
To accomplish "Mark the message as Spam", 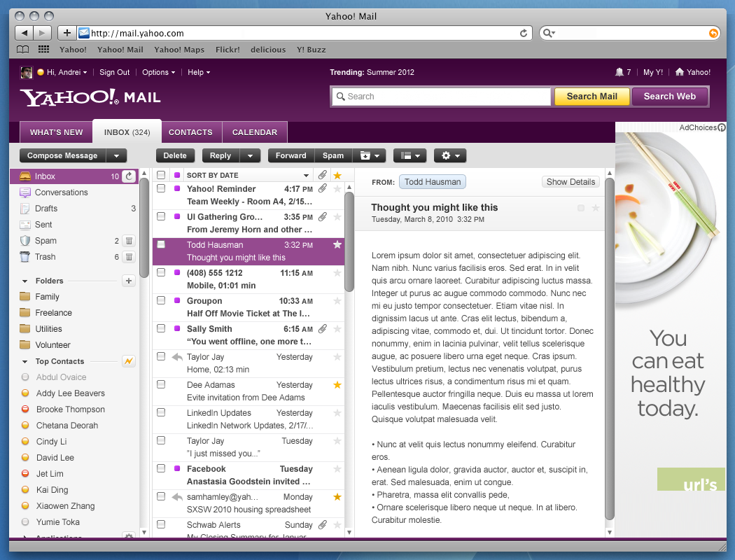I will point(333,155).
